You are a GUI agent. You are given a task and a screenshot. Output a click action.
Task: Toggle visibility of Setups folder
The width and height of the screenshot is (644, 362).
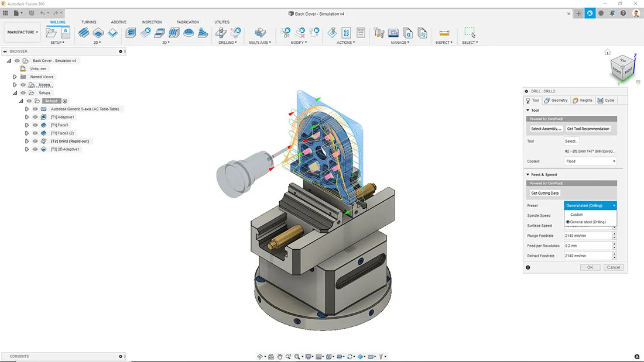pyautogui.click(x=23, y=93)
